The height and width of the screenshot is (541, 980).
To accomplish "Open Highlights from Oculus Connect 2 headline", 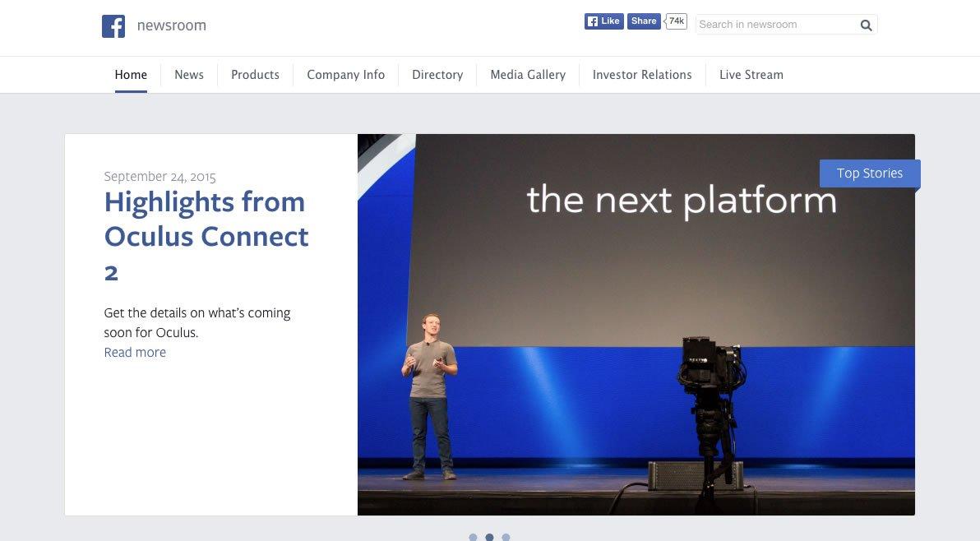I will tap(206, 237).
